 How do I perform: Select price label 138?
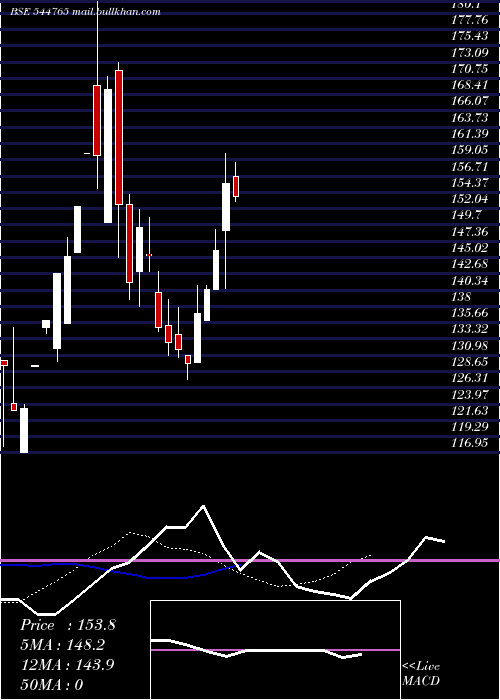pyautogui.click(x=461, y=296)
